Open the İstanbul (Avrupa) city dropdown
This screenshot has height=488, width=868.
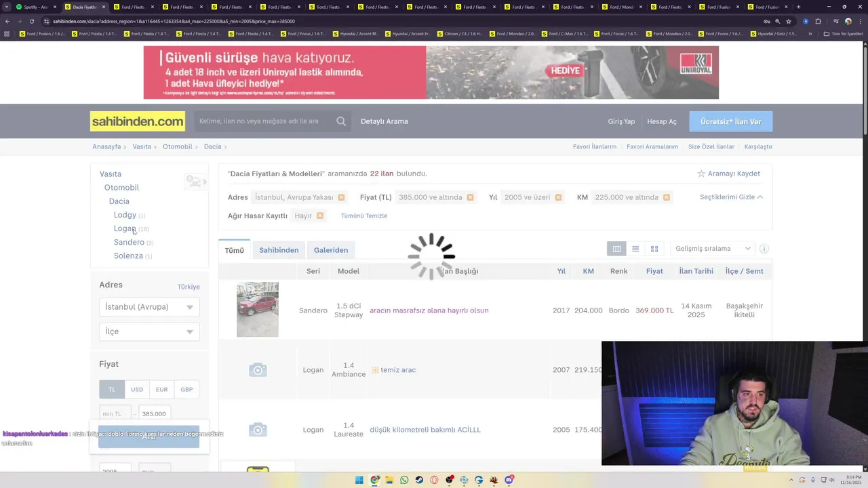149,307
